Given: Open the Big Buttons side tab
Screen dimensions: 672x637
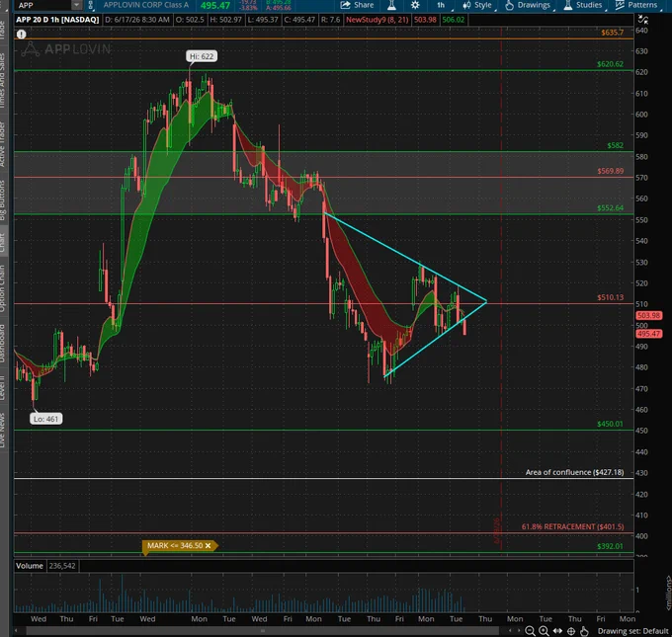Looking at the screenshot, I should pyautogui.click(x=3, y=200).
